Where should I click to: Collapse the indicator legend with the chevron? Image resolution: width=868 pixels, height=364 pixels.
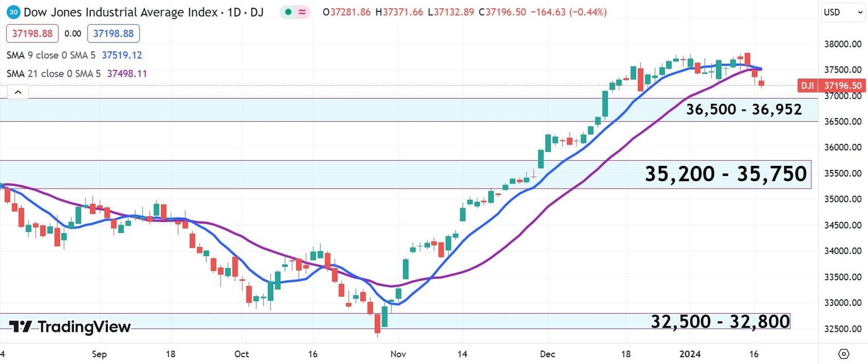tap(18, 92)
